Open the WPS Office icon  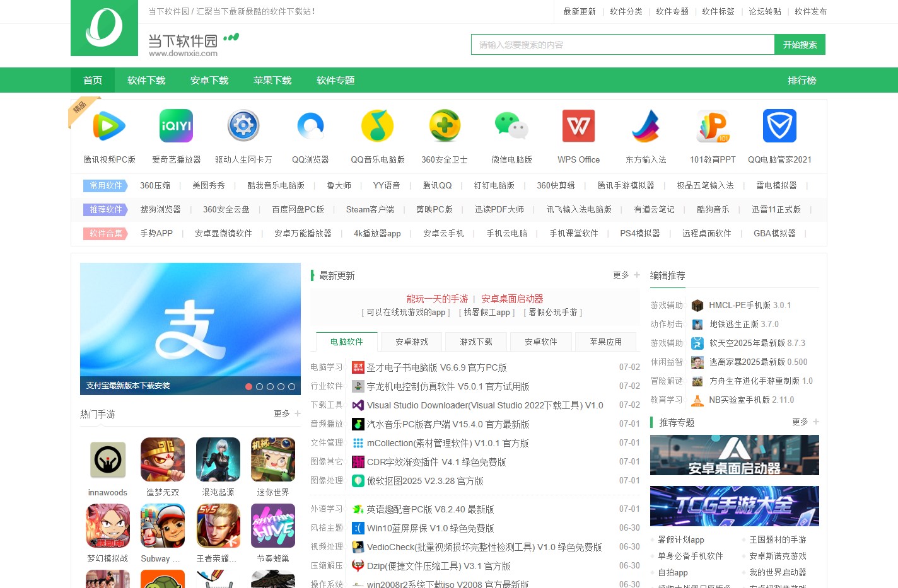pos(578,126)
